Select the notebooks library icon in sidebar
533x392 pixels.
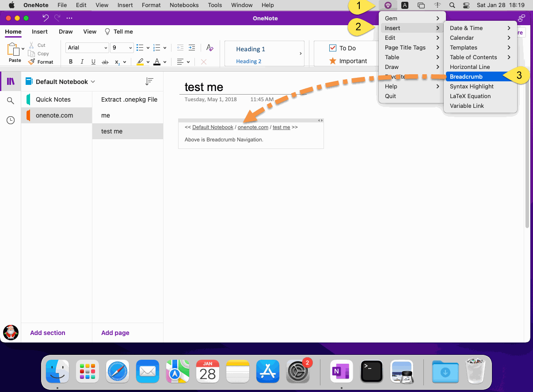coord(10,81)
